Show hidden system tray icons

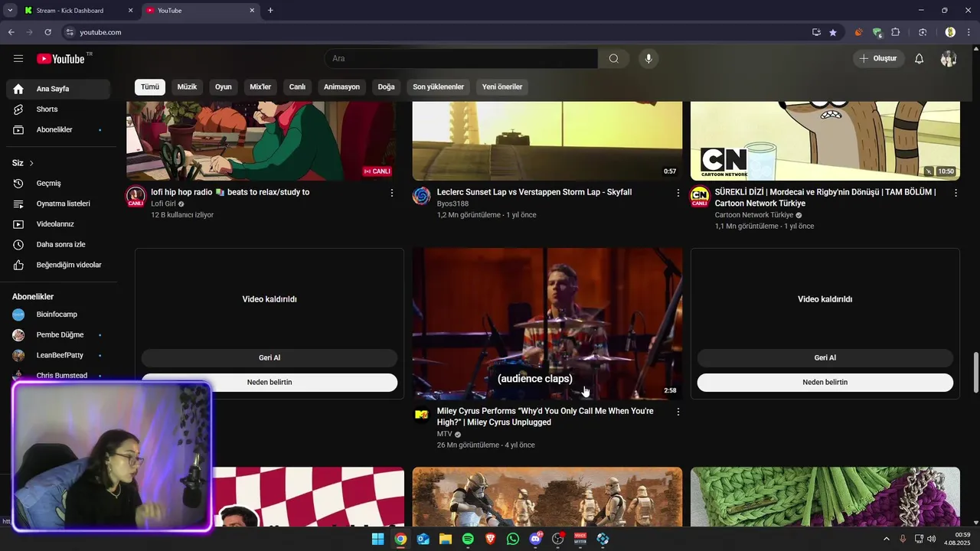887,539
